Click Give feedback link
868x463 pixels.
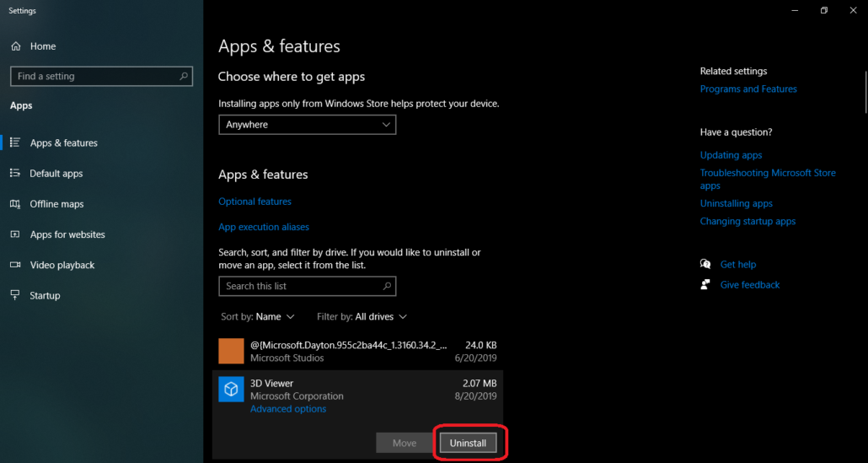tap(749, 285)
